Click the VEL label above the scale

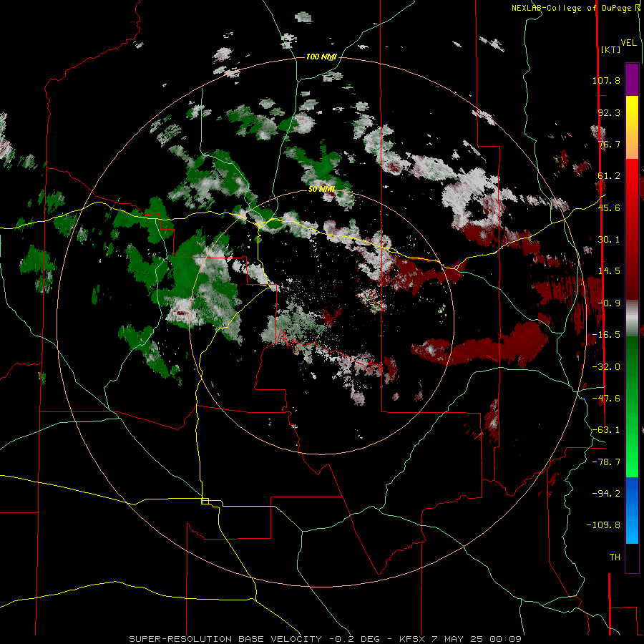click(629, 43)
